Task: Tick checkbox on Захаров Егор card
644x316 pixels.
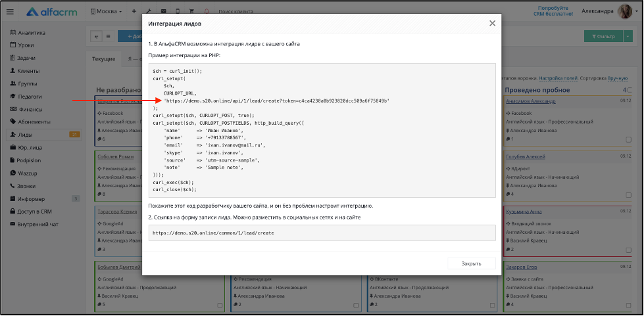Action: coord(628,305)
